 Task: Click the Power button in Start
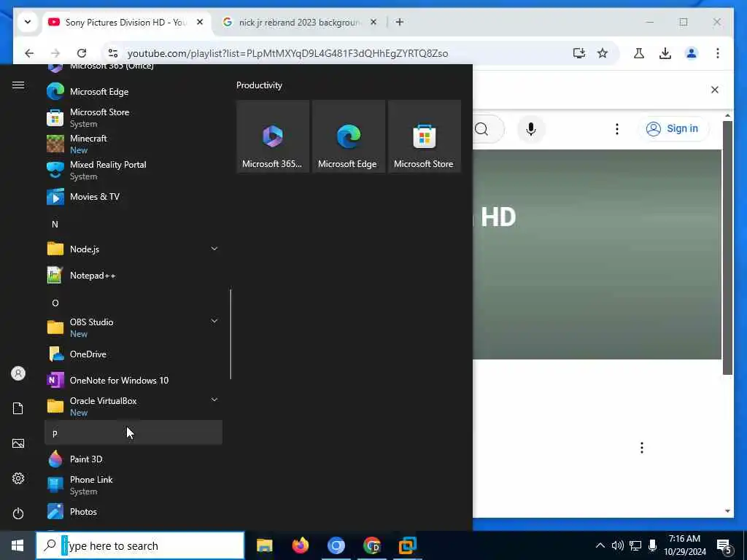point(18,514)
